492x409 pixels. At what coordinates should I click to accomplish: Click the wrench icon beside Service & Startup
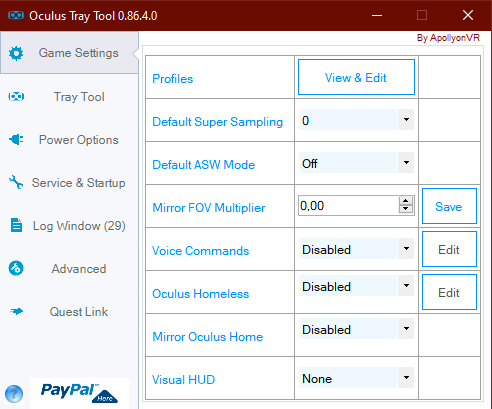tap(16, 182)
